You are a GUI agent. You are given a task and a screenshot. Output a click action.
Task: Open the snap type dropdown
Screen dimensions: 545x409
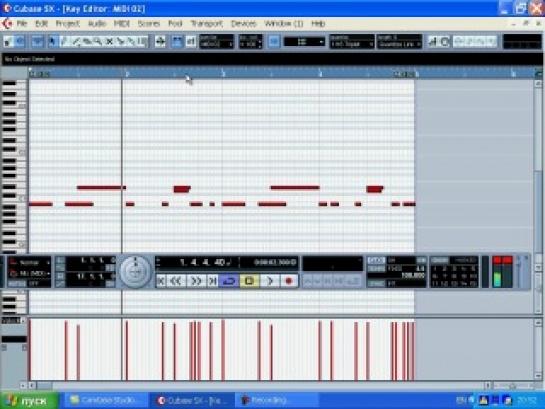(x=304, y=42)
